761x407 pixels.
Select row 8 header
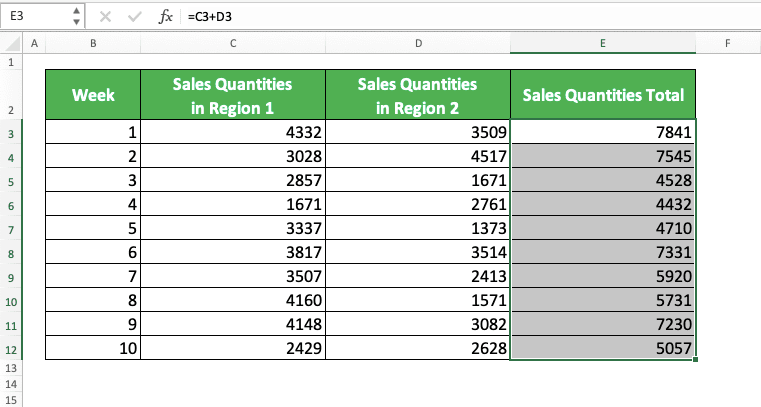[11, 252]
